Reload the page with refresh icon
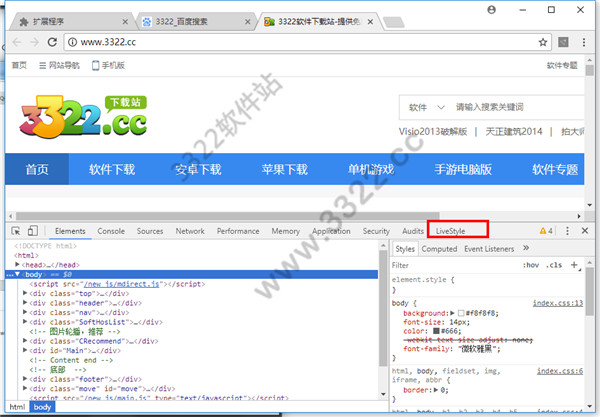600x417 pixels. [52, 42]
